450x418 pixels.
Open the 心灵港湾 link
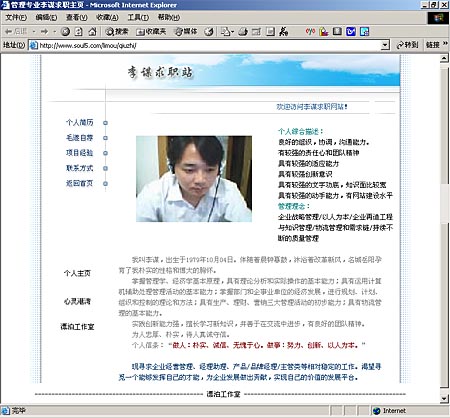click(77, 301)
